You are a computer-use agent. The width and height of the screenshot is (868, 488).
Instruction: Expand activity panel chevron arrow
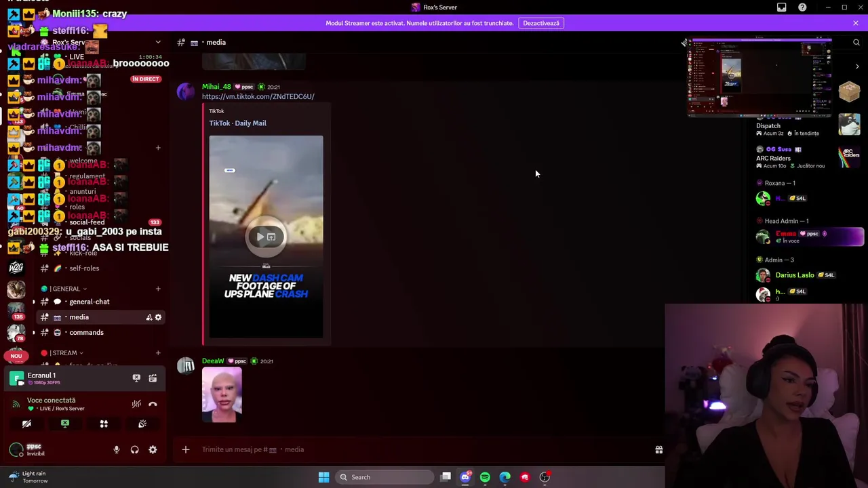[x=857, y=66]
